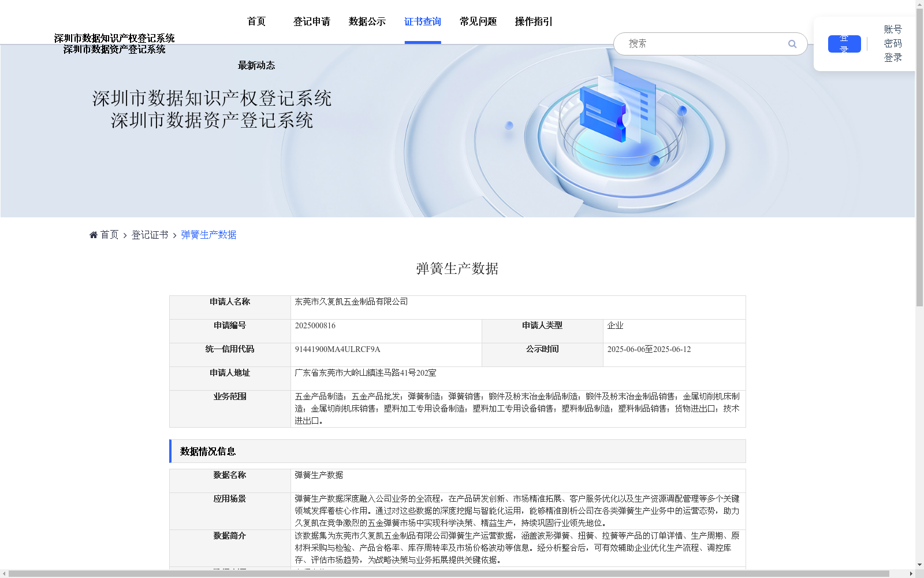Image resolution: width=924 pixels, height=578 pixels.
Task: Click the vertical scrollbar thumb
Action: click(x=919, y=157)
